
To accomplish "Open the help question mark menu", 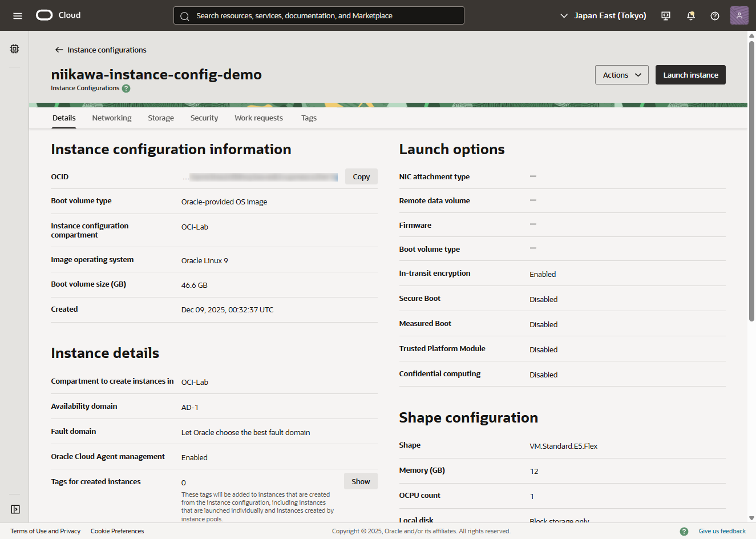I will tap(714, 15).
